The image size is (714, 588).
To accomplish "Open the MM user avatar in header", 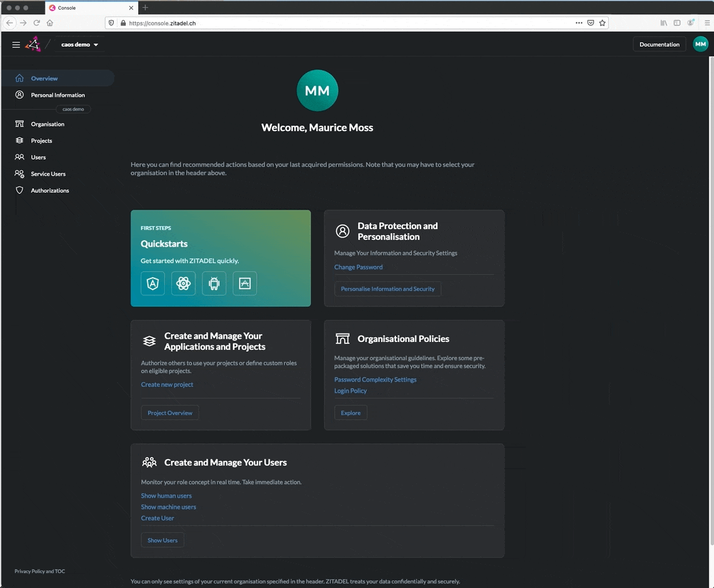I will pyautogui.click(x=700, y=44).
